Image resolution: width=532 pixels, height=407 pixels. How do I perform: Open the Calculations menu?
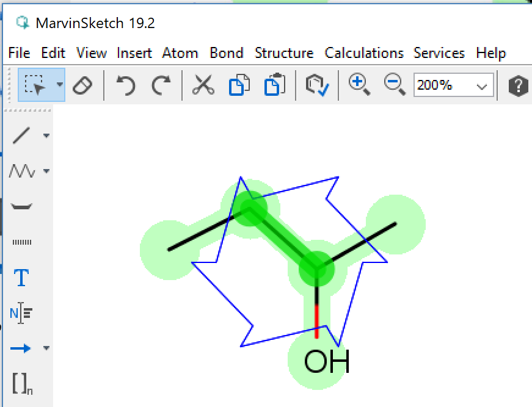(x=364, y=53)
